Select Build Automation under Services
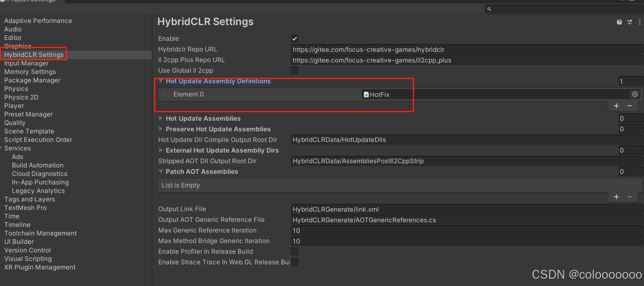Image resolution: width=644 pixels, height=286 pixels. point(38,165)
